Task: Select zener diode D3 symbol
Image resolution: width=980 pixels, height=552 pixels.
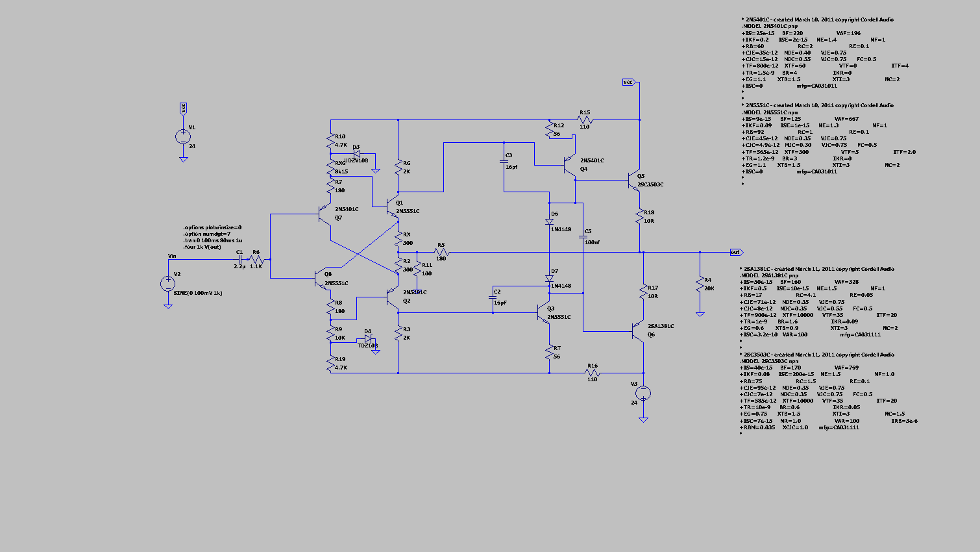Action: (358, 154)
